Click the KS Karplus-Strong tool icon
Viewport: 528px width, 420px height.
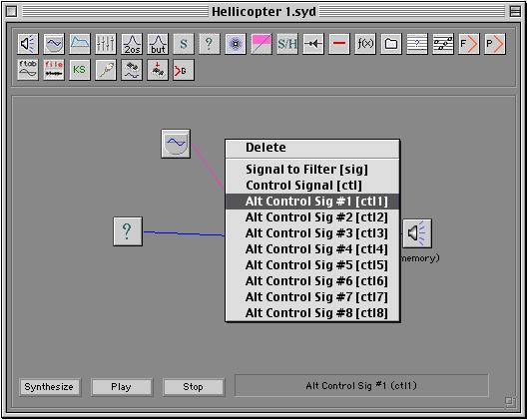point(80,70)
